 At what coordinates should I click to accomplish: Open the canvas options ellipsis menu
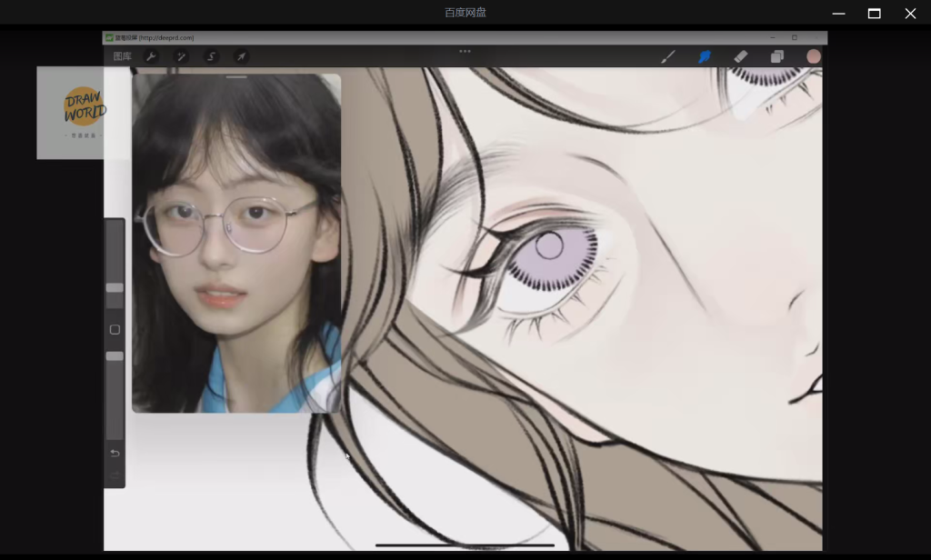coord(465,52)
